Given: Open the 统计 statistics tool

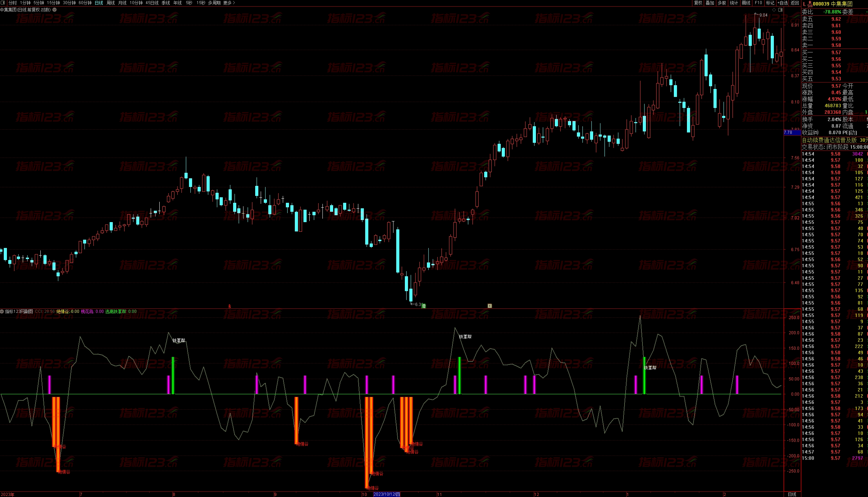Looking at the screenshot, I should click(x=734, y=3).
